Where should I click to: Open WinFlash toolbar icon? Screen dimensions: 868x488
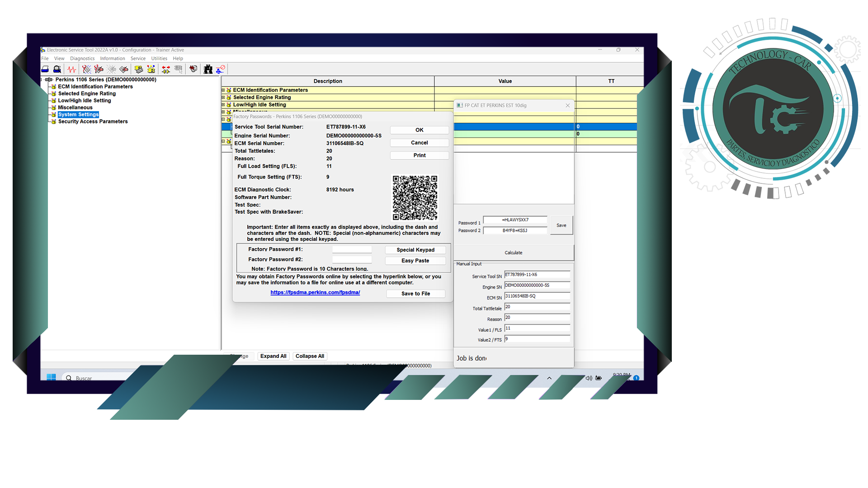193,69
